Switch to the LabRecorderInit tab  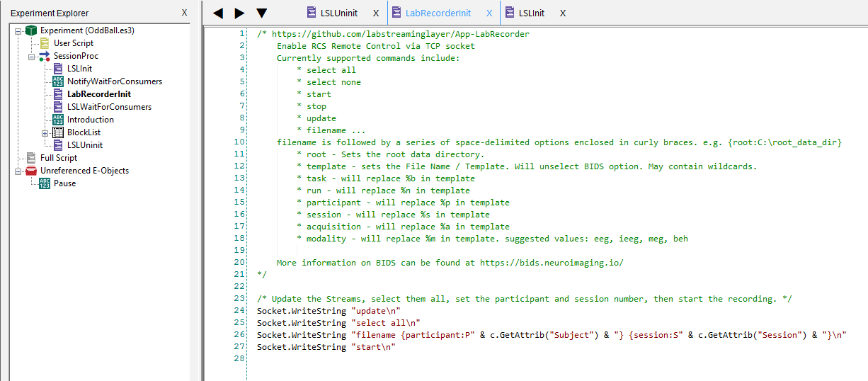point(438,13)
